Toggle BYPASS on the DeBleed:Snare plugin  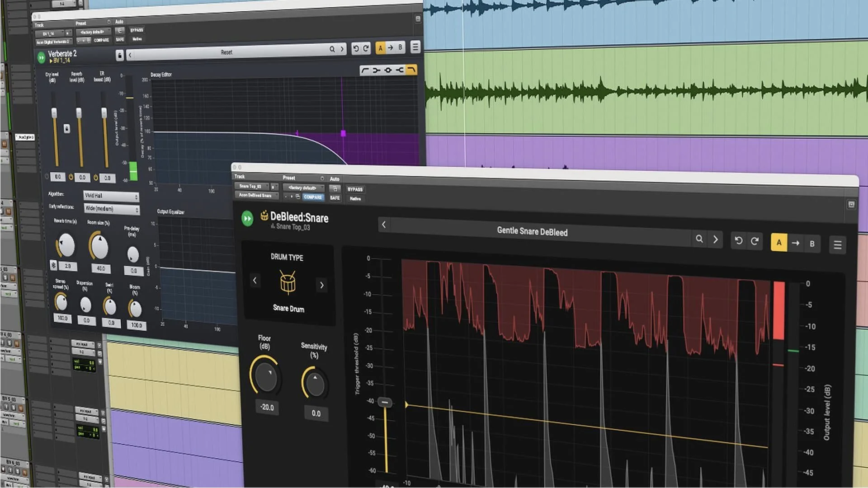[355, 189]
